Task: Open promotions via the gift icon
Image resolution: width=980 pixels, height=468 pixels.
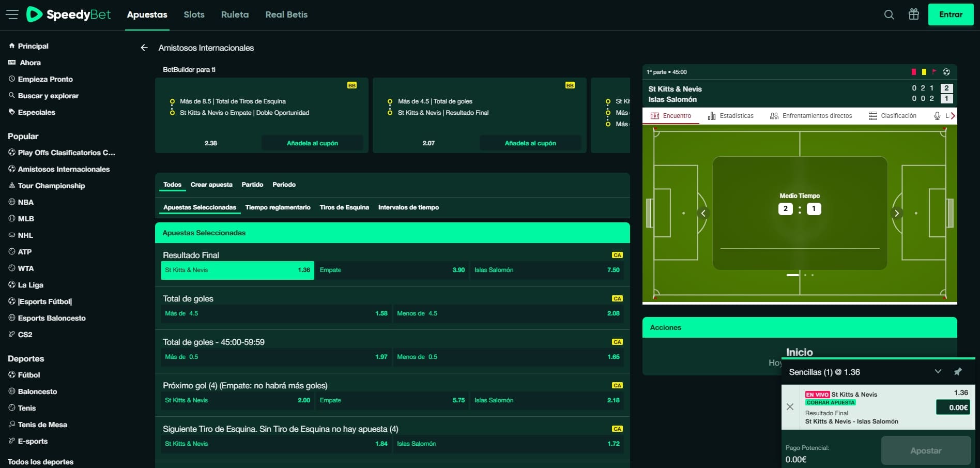Action: coord(913,14)
